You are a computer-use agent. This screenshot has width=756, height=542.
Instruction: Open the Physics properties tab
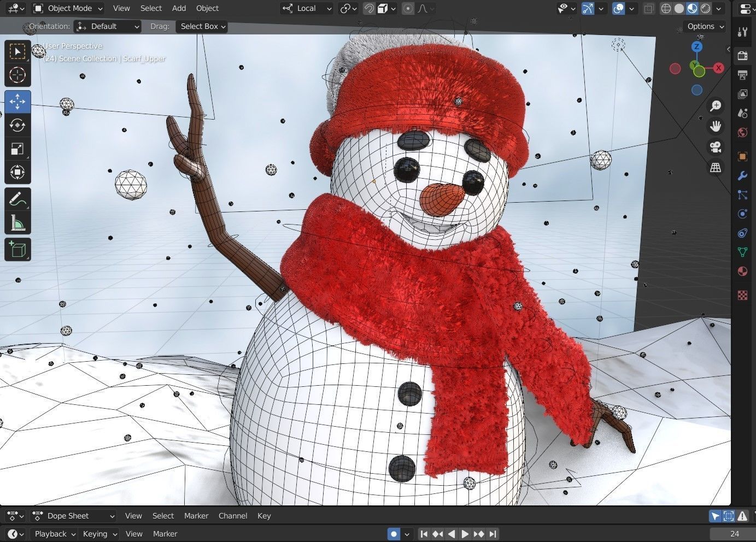[x=742, y=214]
